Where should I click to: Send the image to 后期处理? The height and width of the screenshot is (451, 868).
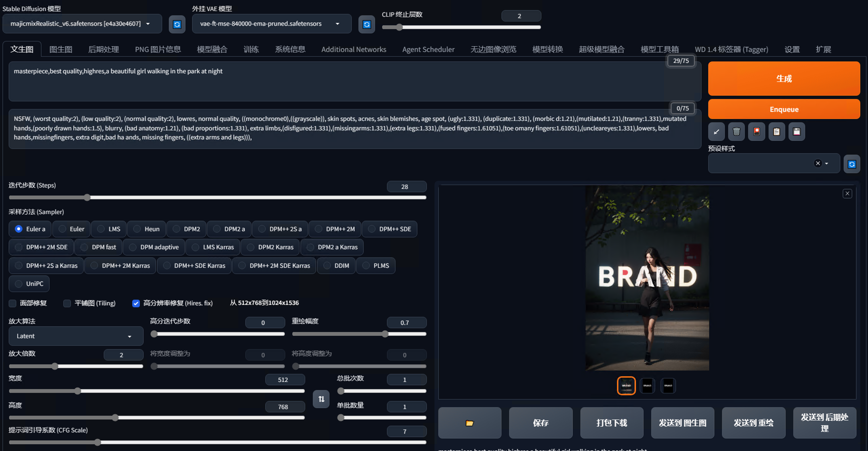[825, 423]
